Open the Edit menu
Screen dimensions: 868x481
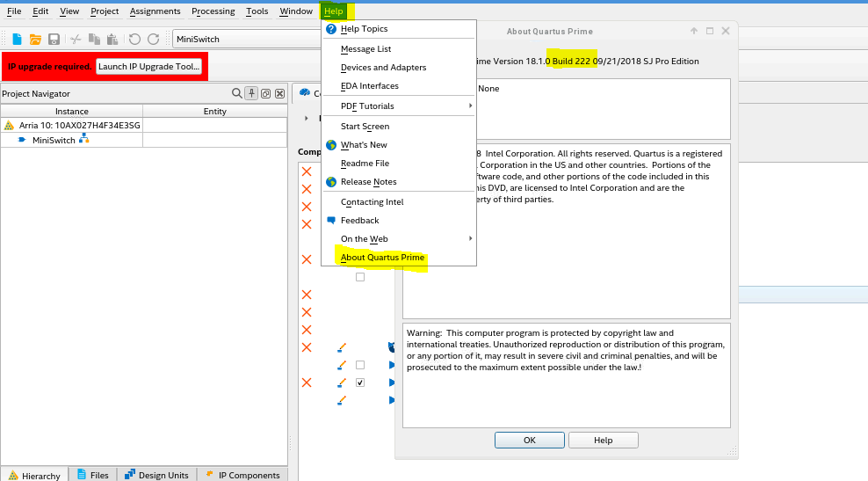click(40, 11)
